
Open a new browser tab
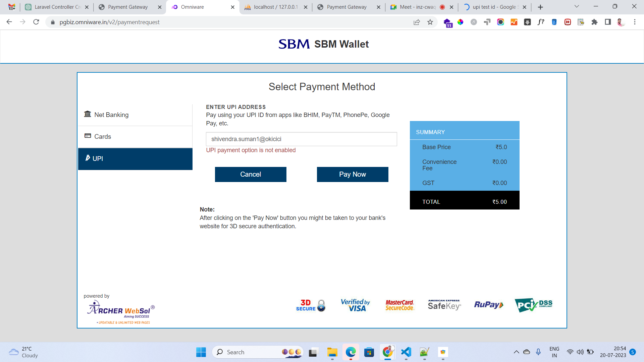point(540,7)
